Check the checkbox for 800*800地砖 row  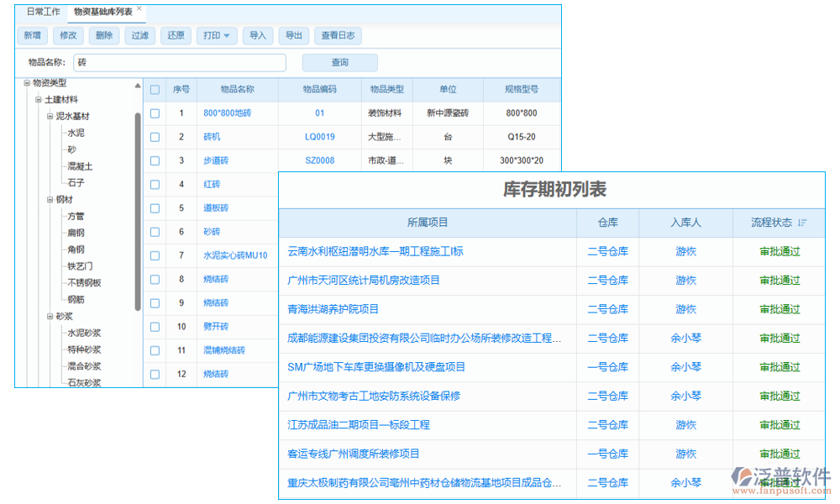point(154,113)
